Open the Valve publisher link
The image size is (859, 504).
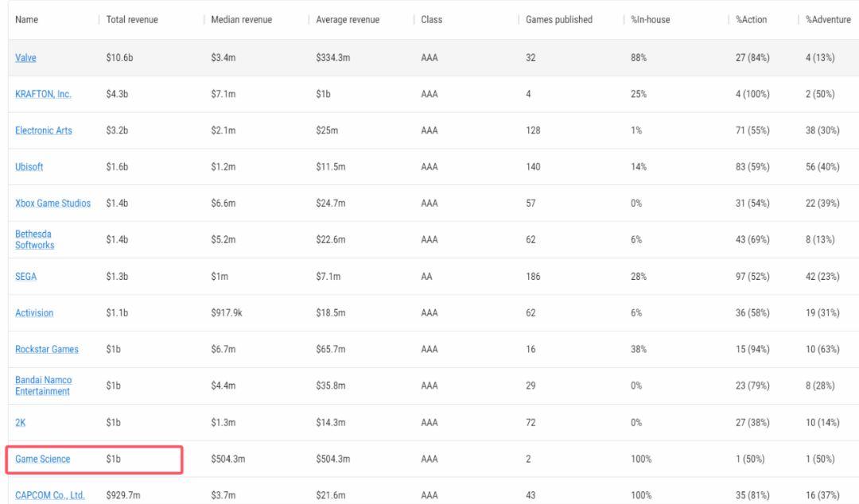click(27, 57)
